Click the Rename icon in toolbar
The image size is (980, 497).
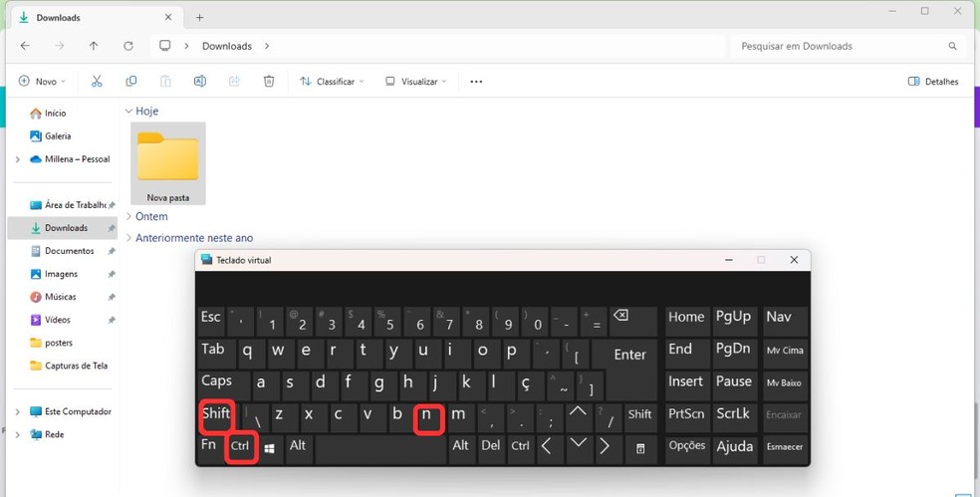(200, 82)
